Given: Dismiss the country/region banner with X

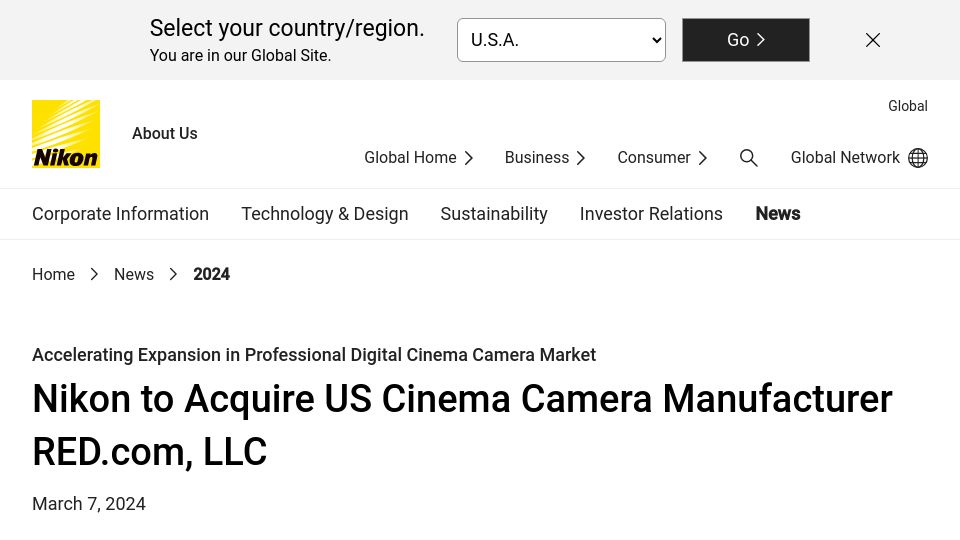Looking at the screenshot, I should [x=872, y=40].
